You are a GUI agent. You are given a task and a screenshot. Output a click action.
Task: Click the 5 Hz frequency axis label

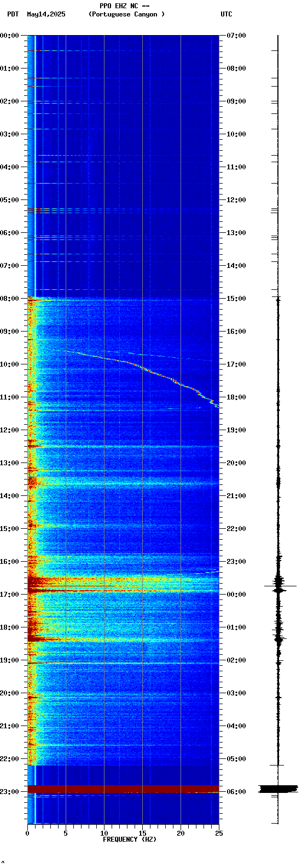pos(66,833)
